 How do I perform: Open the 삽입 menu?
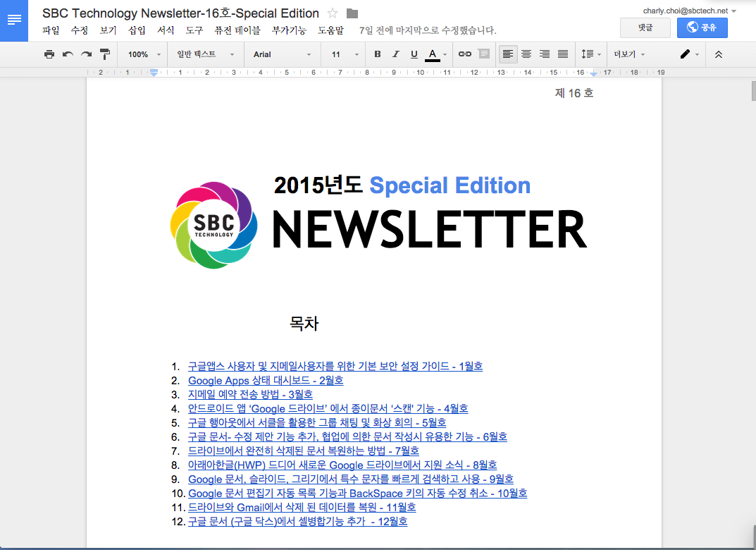coord(137,30)
